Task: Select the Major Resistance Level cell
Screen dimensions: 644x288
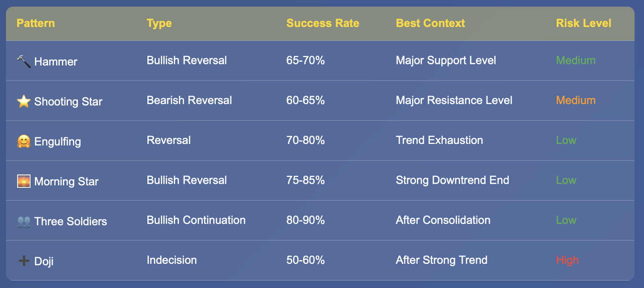Action: 454,100
